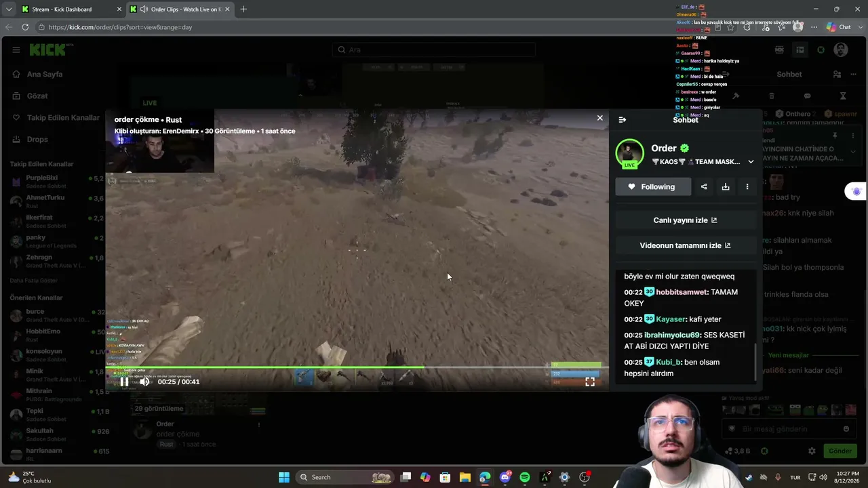868x488 pixels.
Task: Open panky channel in followed list
Action: click(x=56, y=241)
